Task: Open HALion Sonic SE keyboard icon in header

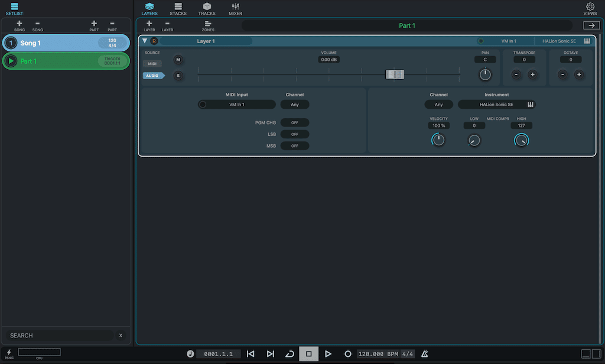Action: 587,41
